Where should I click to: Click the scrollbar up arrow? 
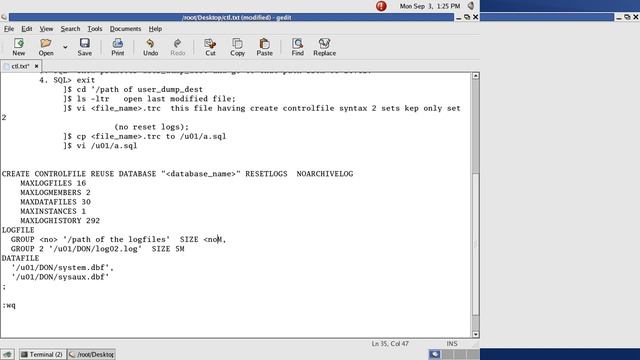(476, 76)
